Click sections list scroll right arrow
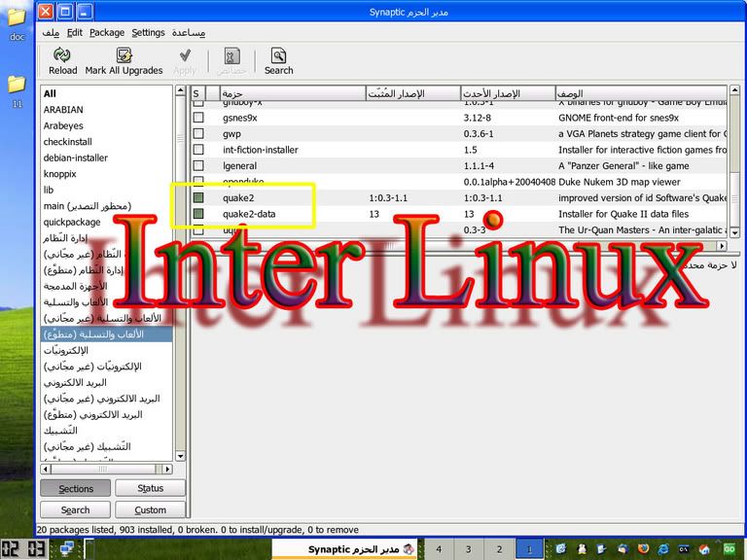The height and width of the screenshot is (560, 747). click(x=166, y=469)
